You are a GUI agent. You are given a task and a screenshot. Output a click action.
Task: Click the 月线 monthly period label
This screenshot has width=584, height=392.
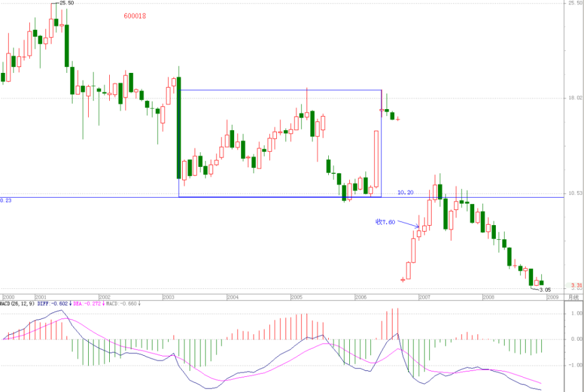(573, 297)
